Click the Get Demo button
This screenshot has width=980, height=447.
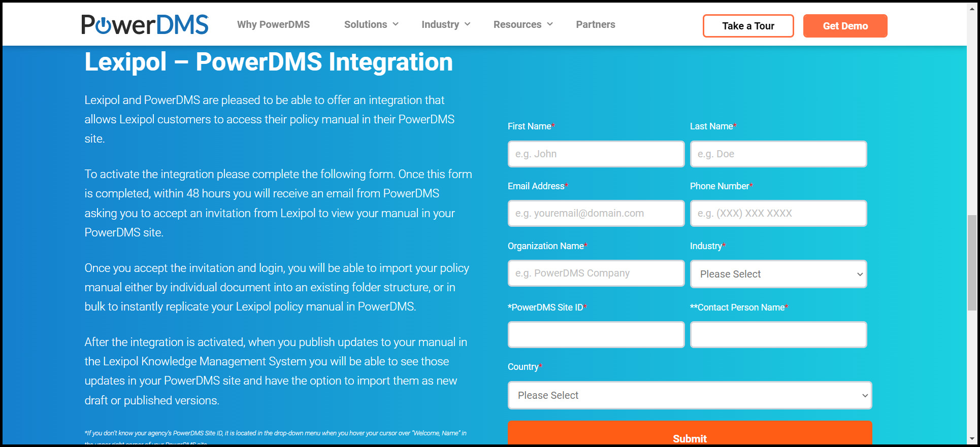point(845,26)
